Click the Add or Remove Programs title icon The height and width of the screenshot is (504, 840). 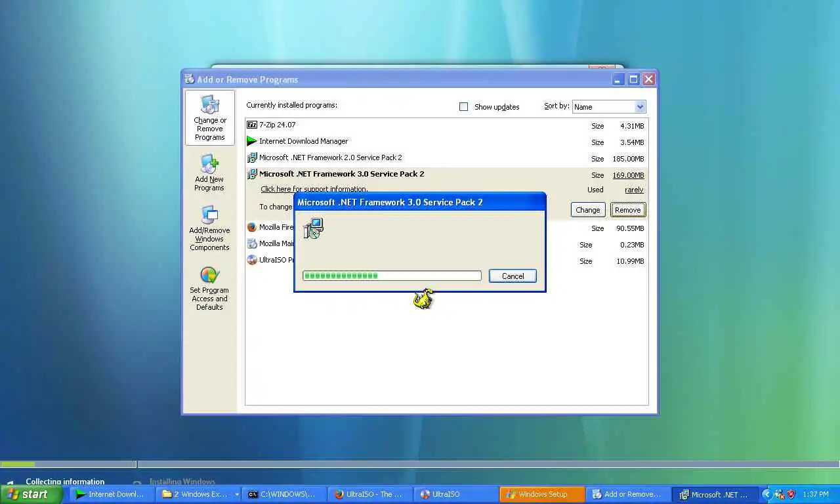tap(190, 79)
